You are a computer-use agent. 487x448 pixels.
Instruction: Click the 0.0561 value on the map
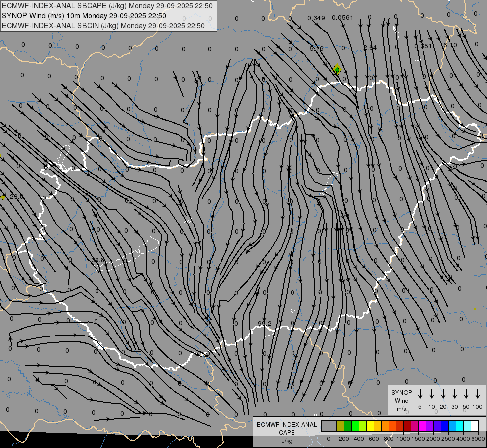(x=343, y=18)
